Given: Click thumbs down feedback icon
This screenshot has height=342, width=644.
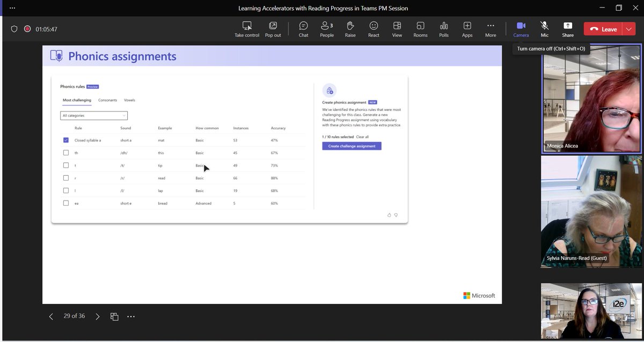Looking at the screenshot, I should click(396, 215).
